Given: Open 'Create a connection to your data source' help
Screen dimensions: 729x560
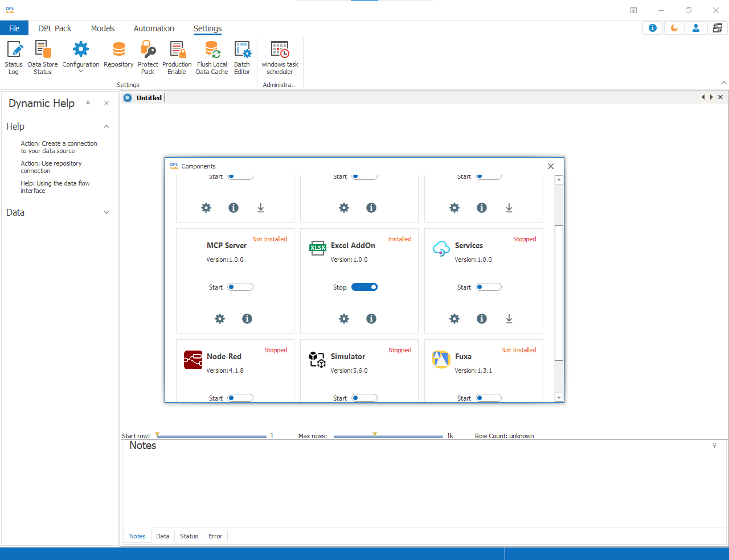Looking at the screenshot, I should pyautogui.click(x=59, y=147).
